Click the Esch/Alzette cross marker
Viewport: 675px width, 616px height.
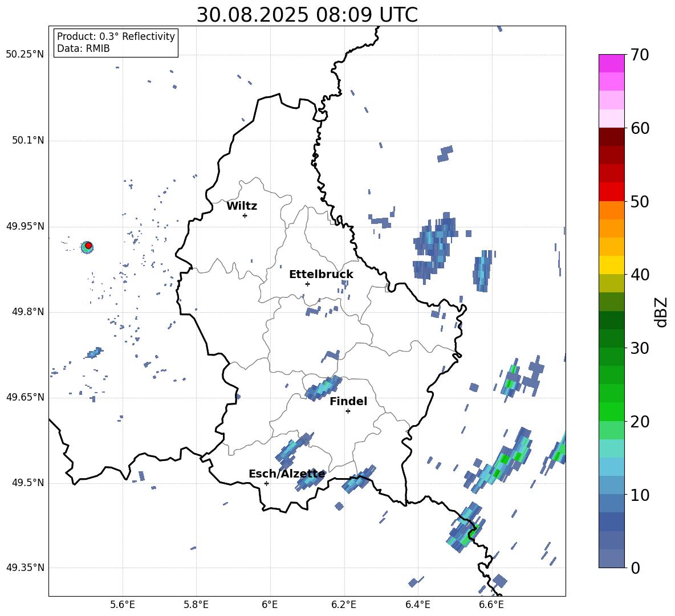[266, 483]
